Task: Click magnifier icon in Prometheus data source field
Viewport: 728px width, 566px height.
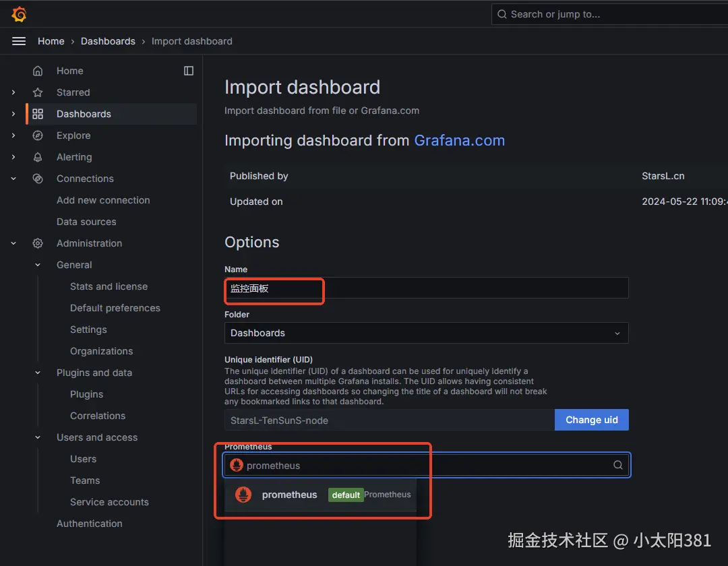Action: click(x=618, y=465)
